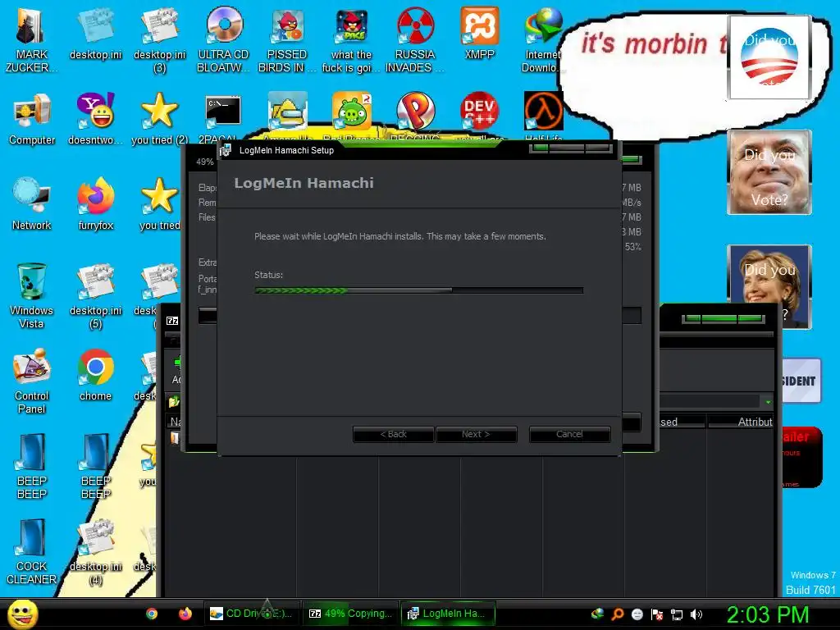Click the clock showing 2:03 PM
Screen dimensions: 840x630
[768, 614]
